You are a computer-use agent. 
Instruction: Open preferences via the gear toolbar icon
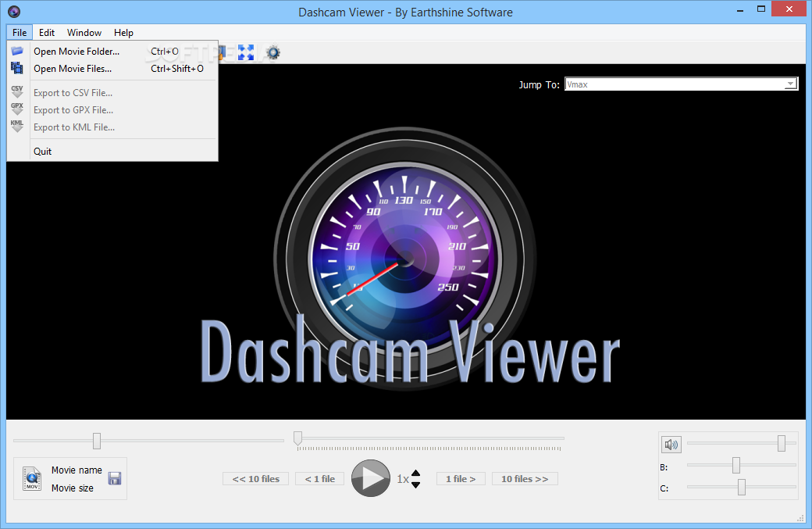[273, 52]
